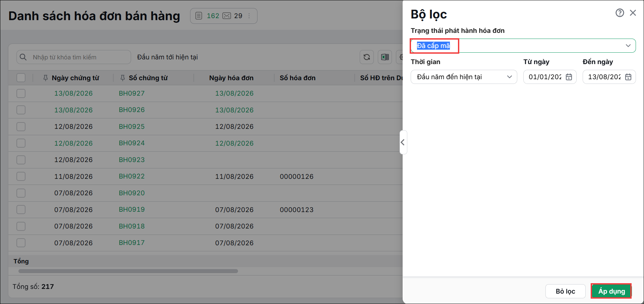Click the pin icon on Ngày chứng từ
The image size is (644, 304).
tap(46, 78)
